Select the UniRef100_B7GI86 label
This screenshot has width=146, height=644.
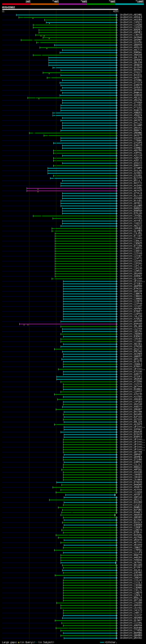131,372
